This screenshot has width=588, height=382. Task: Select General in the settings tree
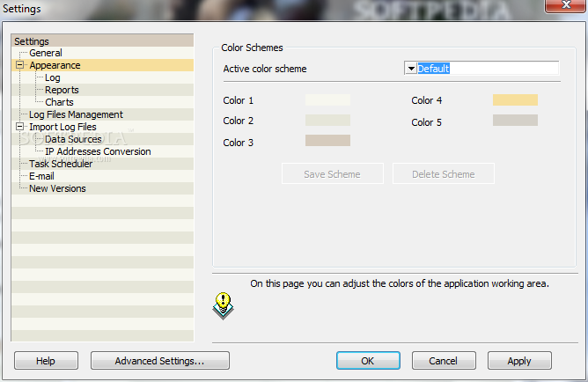tap(46, 53)
